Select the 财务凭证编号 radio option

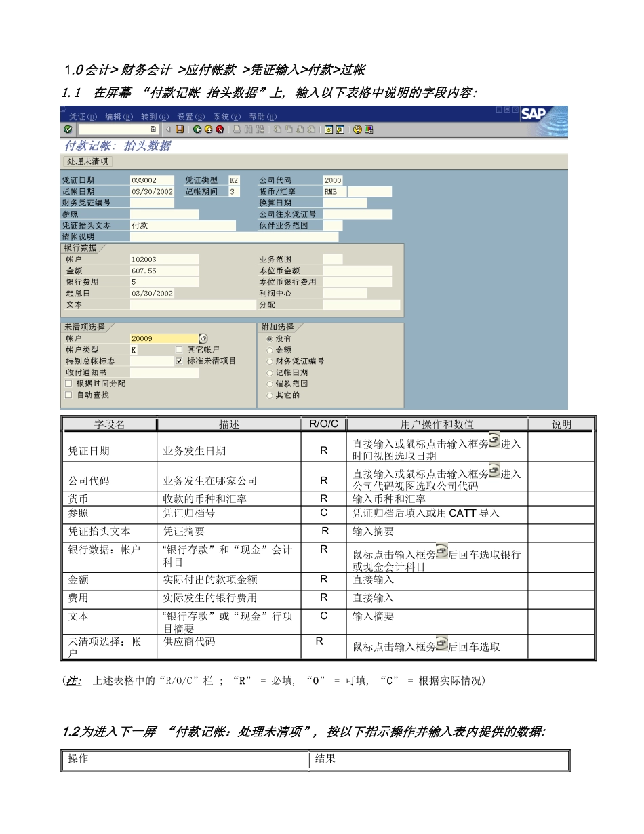tap(269, 361)
